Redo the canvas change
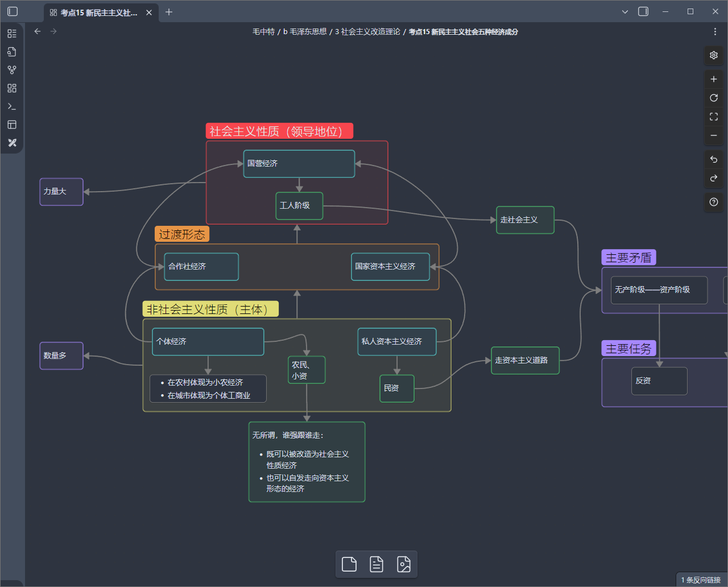 [x=714, y=178]
